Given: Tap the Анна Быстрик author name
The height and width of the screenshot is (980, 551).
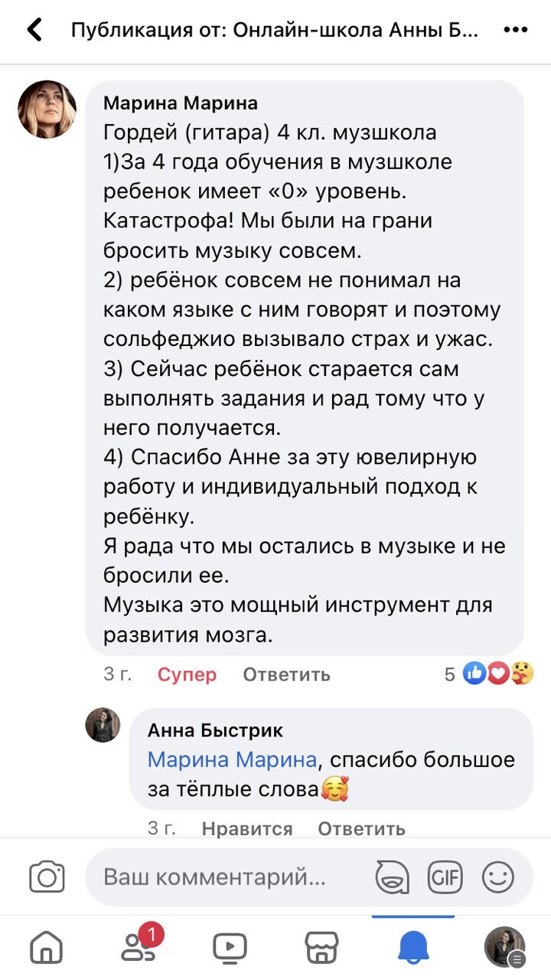Looking at the screenshot, I should click(x=215, y=730).
